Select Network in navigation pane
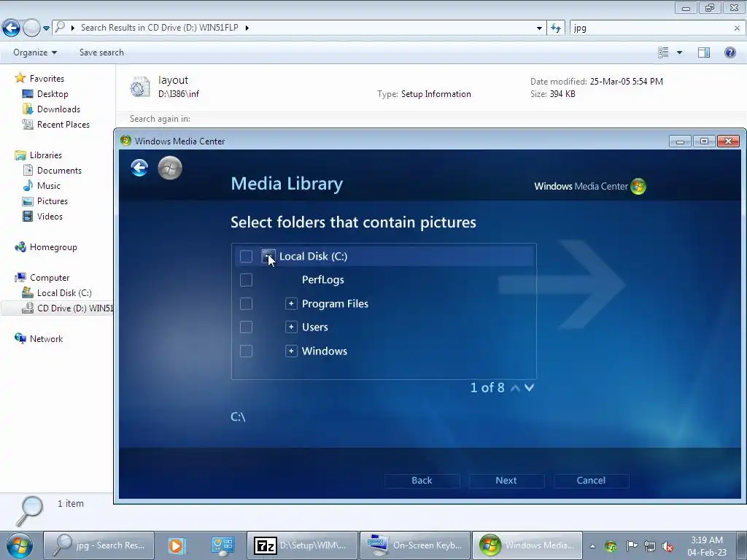The height and width of the screenshot is (560, 747). [x=46, y=338]
